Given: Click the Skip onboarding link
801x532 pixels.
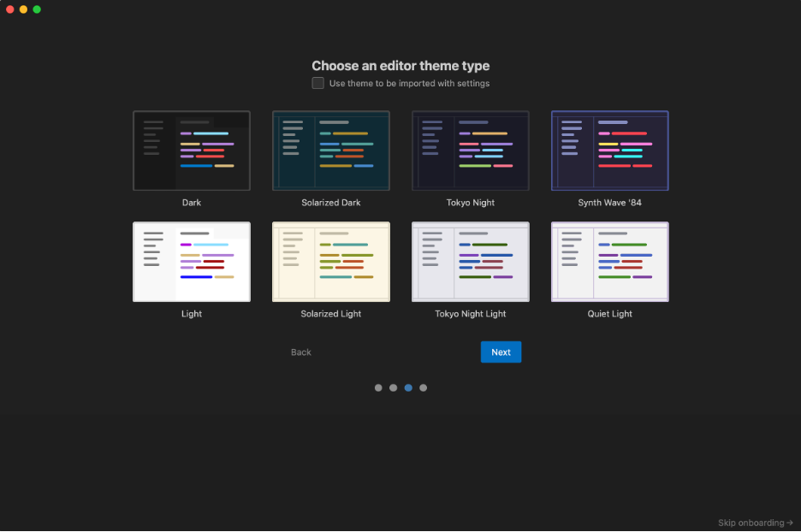Looking at the screenshot, I should (x=755, y=523).
